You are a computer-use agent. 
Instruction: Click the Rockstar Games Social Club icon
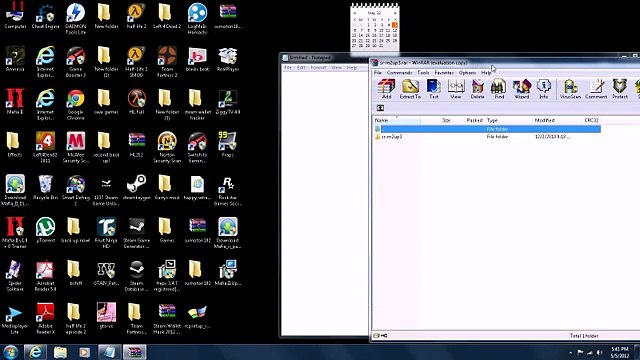pos(227,190)
